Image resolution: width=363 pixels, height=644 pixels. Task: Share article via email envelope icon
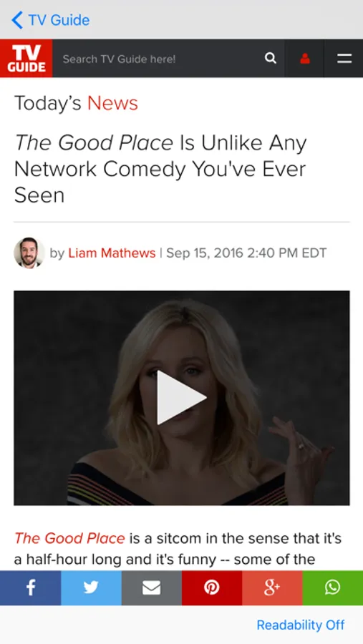click(151, 587)
